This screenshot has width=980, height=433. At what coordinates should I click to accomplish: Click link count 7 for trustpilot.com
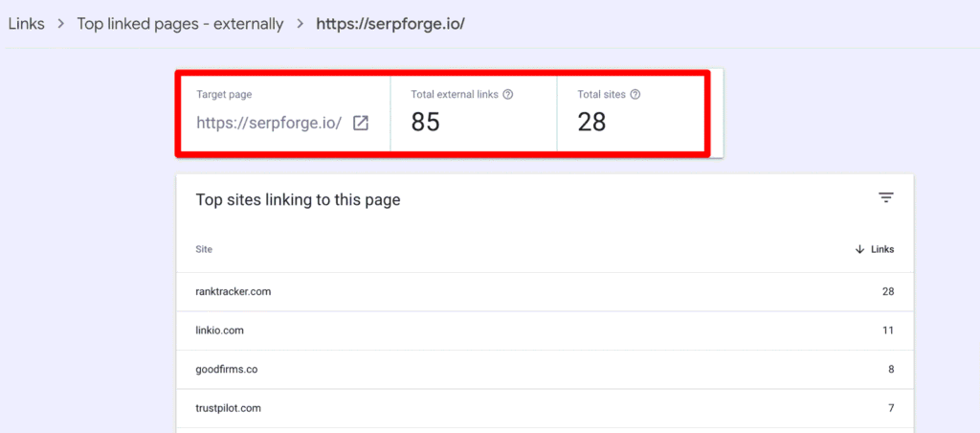[x=891, y=409]
